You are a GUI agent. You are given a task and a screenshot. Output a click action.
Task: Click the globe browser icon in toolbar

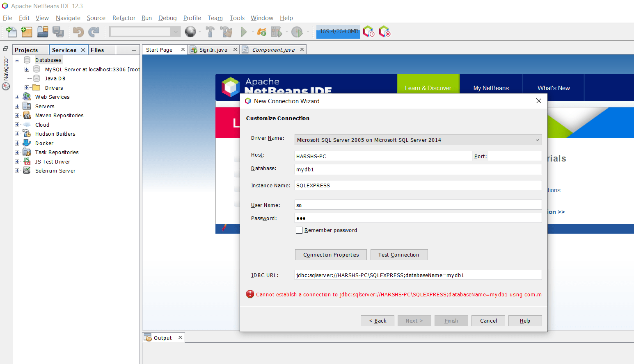pos(190,32)
